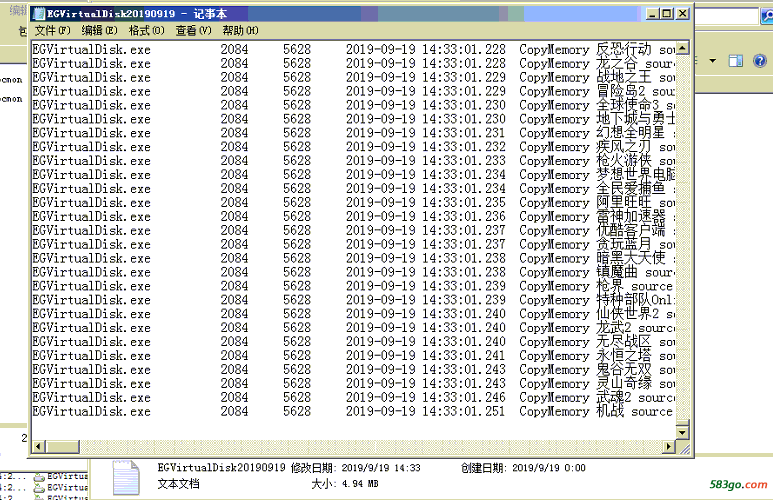Click the horizontal scrollbar thumb
The image size is (773, 500).
coord(62,447)
